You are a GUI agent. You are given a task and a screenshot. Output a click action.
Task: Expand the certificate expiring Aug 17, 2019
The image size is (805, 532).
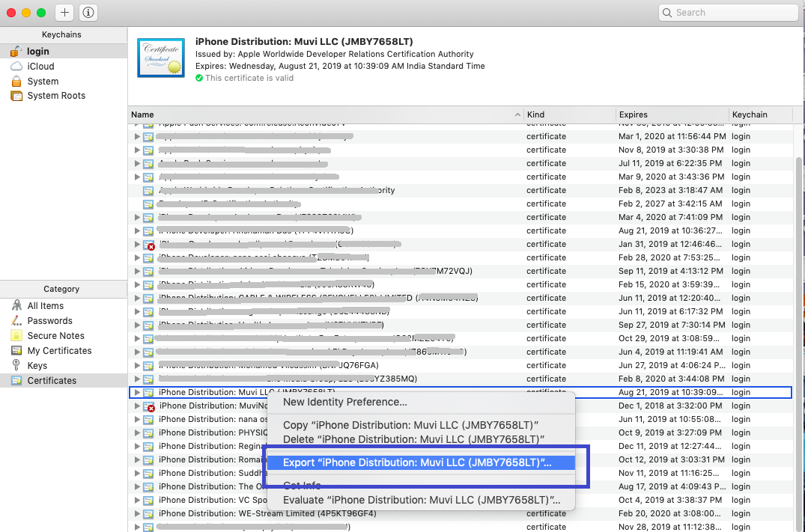(x=137, y=486)
